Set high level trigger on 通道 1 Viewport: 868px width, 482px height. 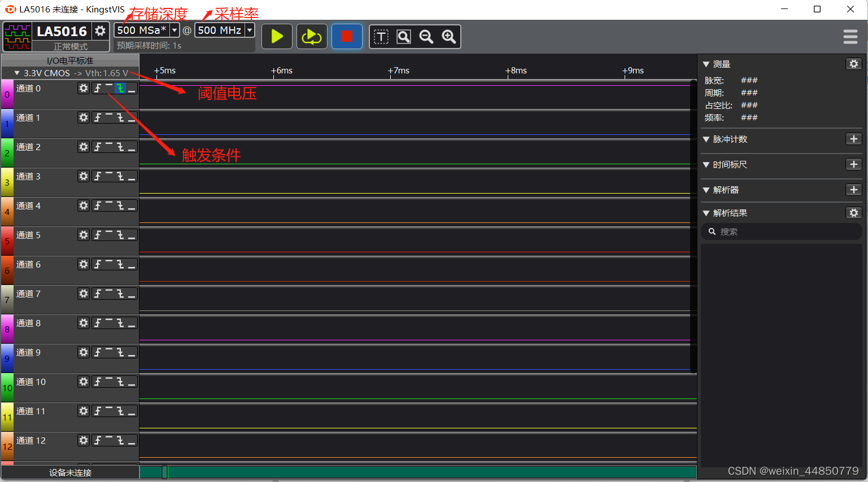tap(109, 117)
